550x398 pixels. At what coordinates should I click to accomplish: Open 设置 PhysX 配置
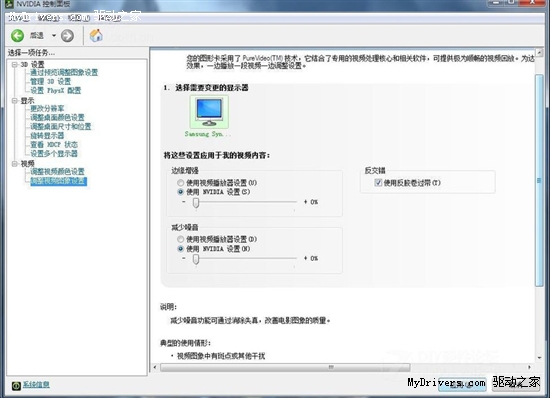click(55, 90)
